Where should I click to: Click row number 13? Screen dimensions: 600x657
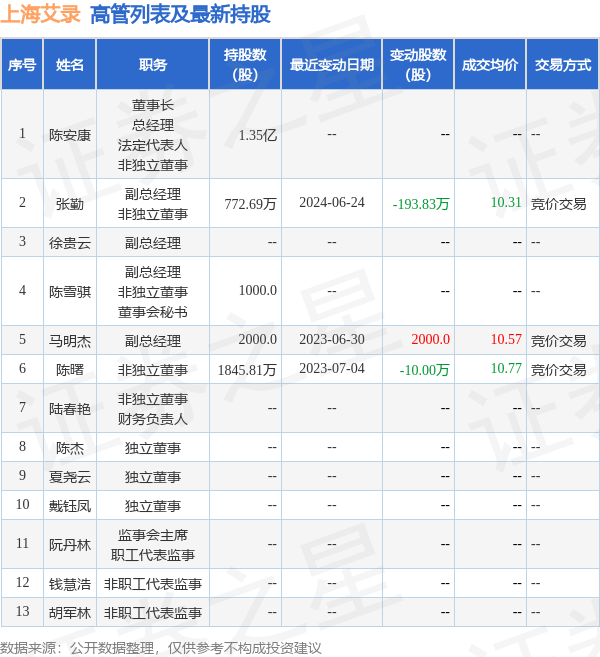click(x=22, y=611)
